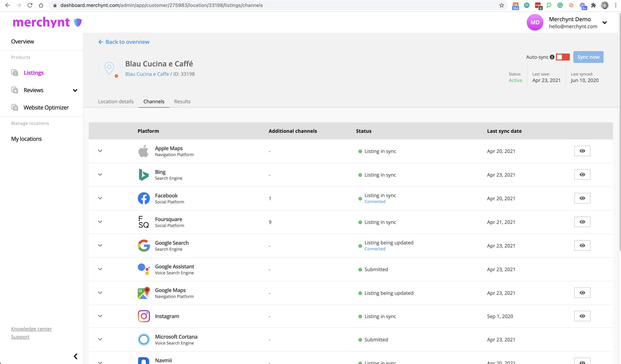Image resolution: width=621 pixels, height=364 pixels.
Task: Click eye button for Foursquare listing
Action: coord(582,222)
